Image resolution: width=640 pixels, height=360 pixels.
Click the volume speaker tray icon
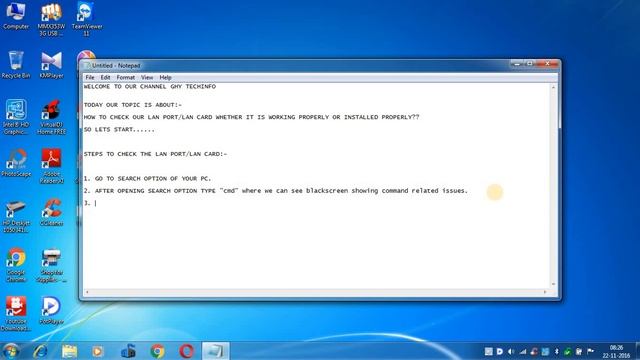point(511,351)
